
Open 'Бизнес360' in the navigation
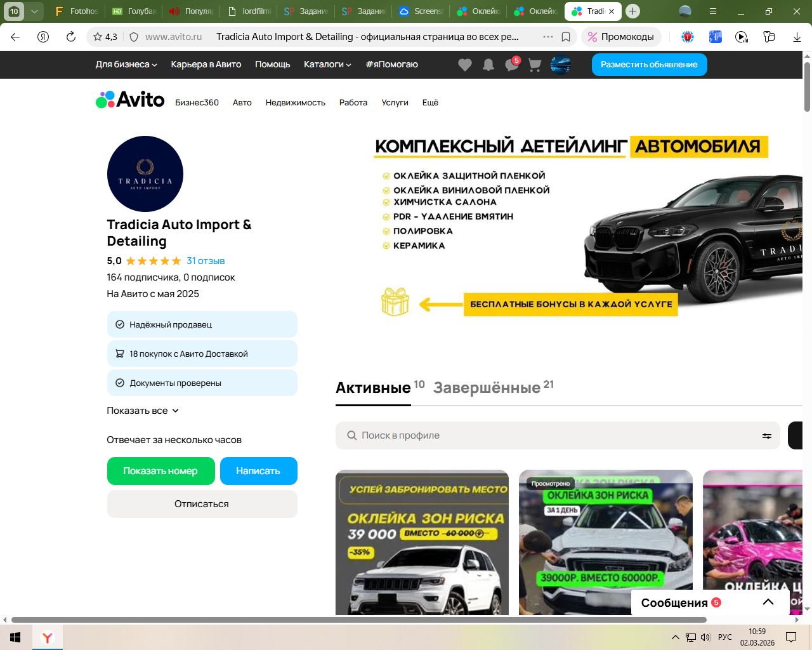click(x=197, y=103)
